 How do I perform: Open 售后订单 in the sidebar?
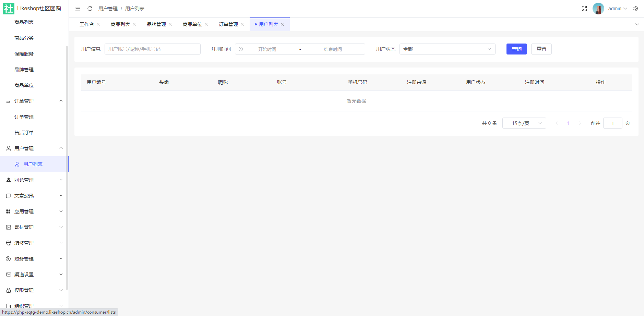tap(24, 133)
